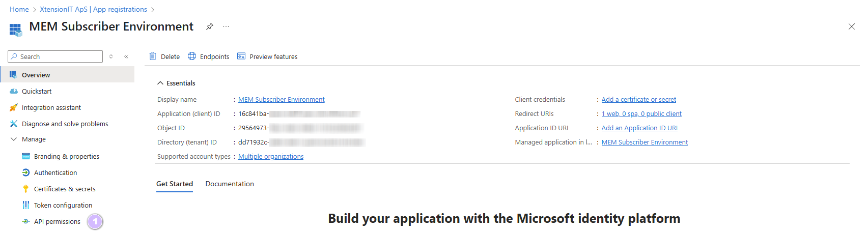Collapse the Essentials section
This screenshot has width=868, height=232.
coord(160,83)
